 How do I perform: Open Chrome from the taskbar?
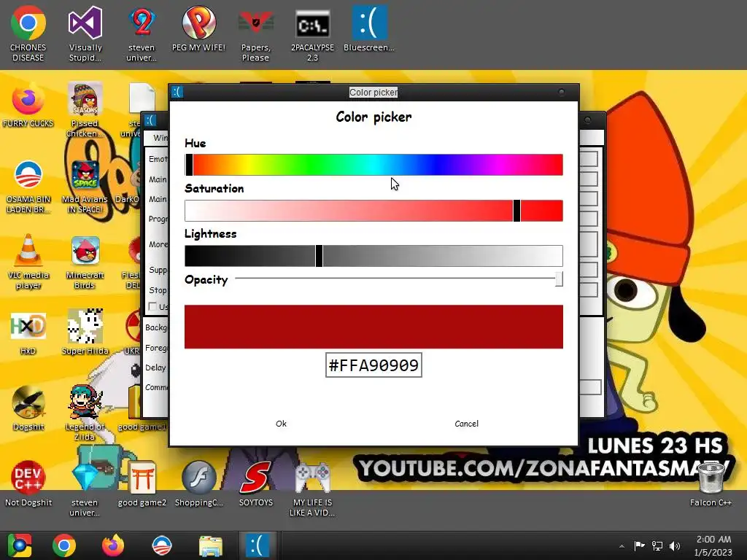[x=64, y=545]
